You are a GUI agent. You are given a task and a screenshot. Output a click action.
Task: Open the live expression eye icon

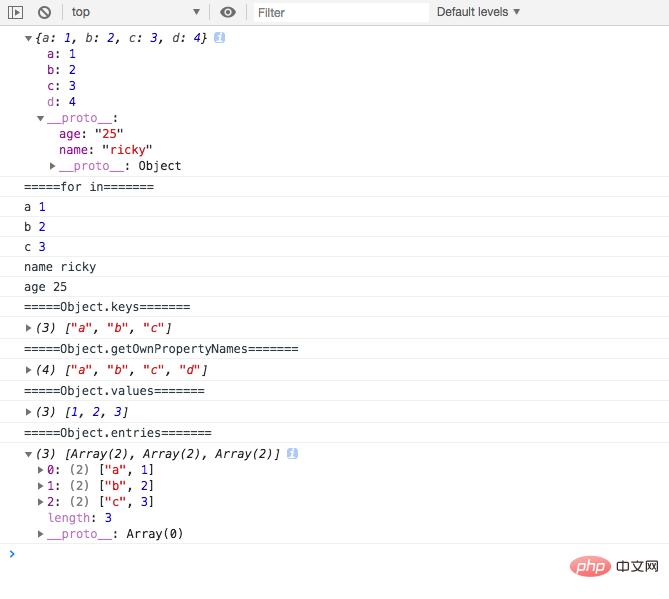click(x=228, y=12)
